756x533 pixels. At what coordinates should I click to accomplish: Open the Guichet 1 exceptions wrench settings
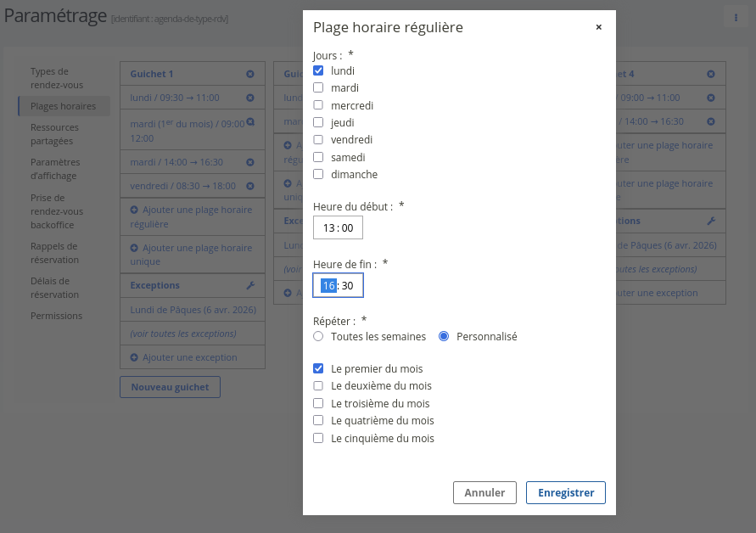pos(250,286)
